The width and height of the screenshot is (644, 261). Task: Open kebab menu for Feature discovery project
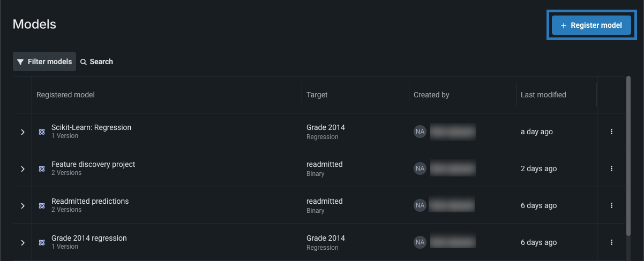click(611, 168)
